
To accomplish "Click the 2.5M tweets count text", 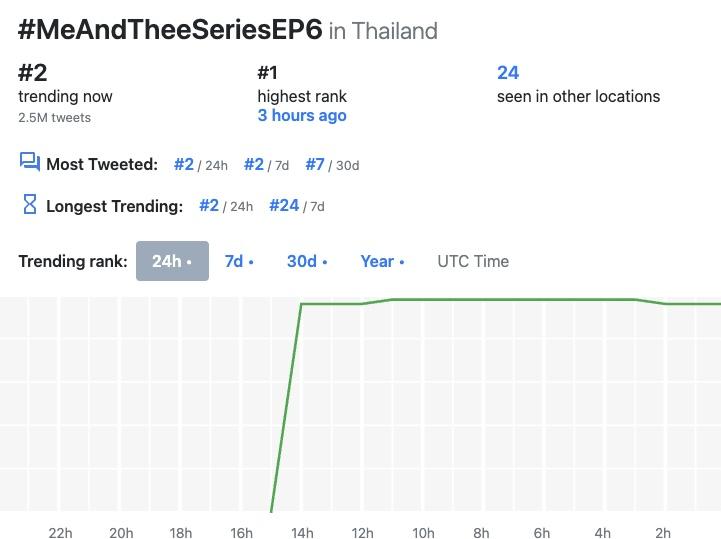I will [x=54, y=118].
